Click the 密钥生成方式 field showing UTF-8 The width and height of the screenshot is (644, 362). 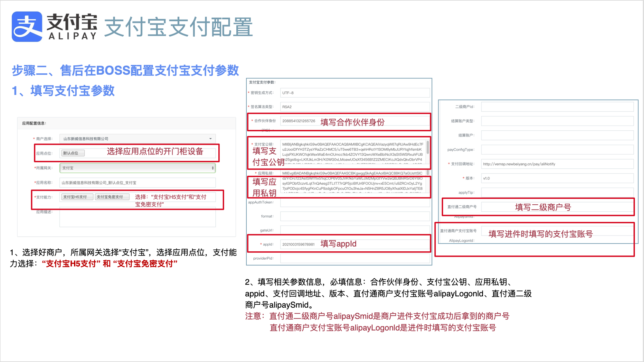(355, 93)
